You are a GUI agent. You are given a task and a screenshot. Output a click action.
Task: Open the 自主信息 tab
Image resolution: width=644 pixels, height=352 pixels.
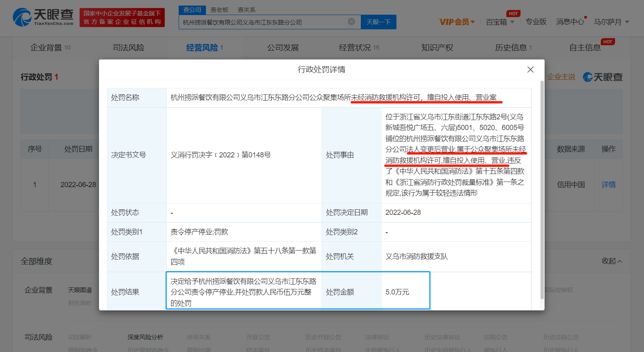[585, 48]
